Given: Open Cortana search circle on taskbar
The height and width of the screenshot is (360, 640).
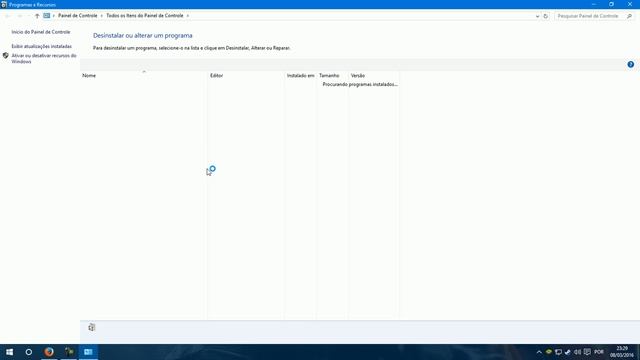Looking at the screenshot, I should click(29, 352).
